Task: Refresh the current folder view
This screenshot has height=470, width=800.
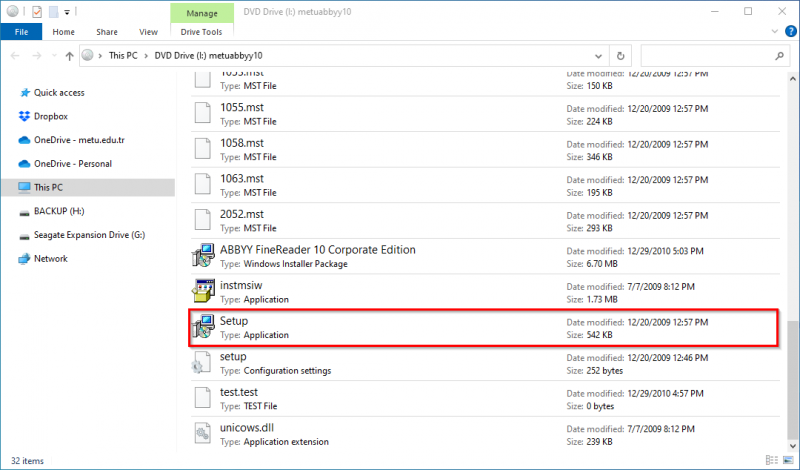Action: tap(620, 56)
